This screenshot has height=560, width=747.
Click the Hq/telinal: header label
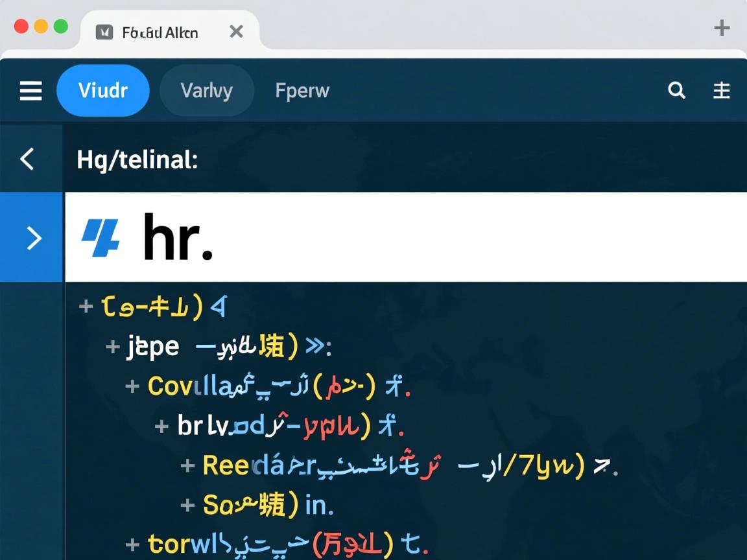(x=137, y=159)
